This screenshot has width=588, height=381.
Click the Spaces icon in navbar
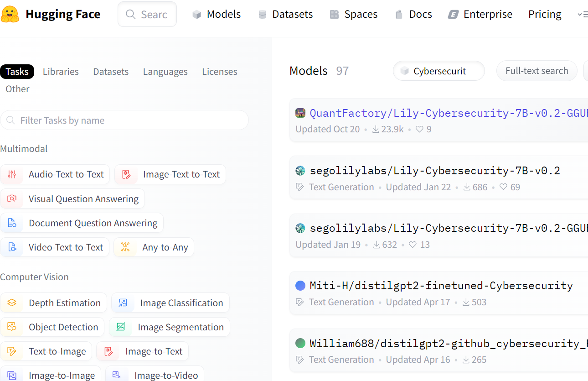coord(334,15)
